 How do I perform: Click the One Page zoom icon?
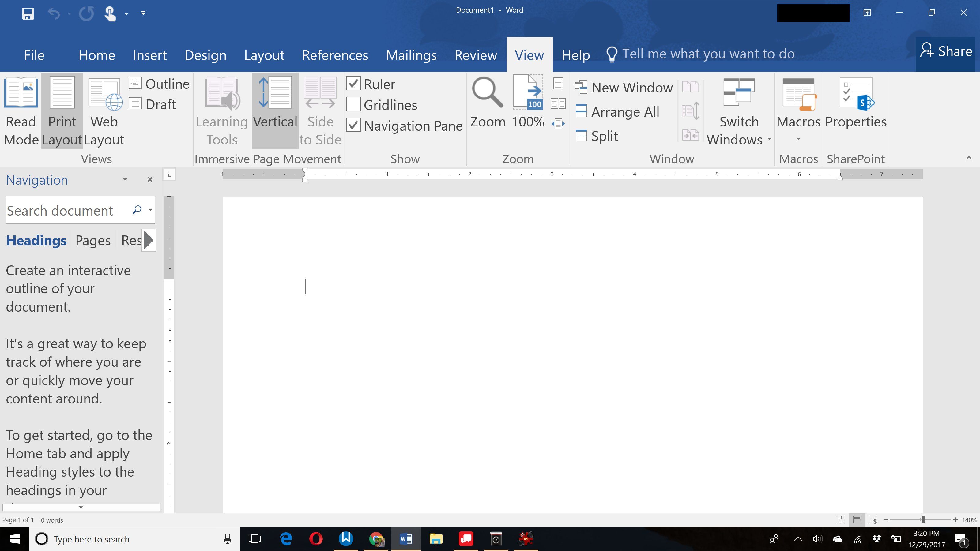tap(558, 83)
